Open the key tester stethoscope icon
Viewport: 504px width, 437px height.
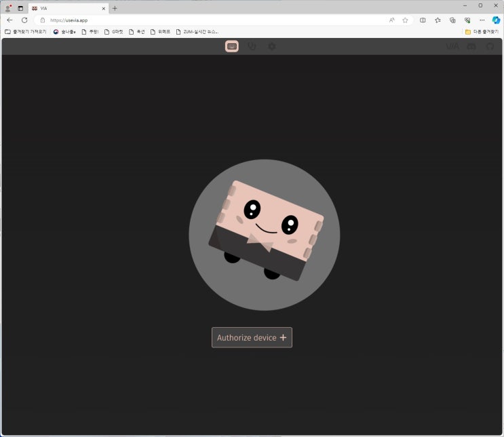click(x=252, y=46)
